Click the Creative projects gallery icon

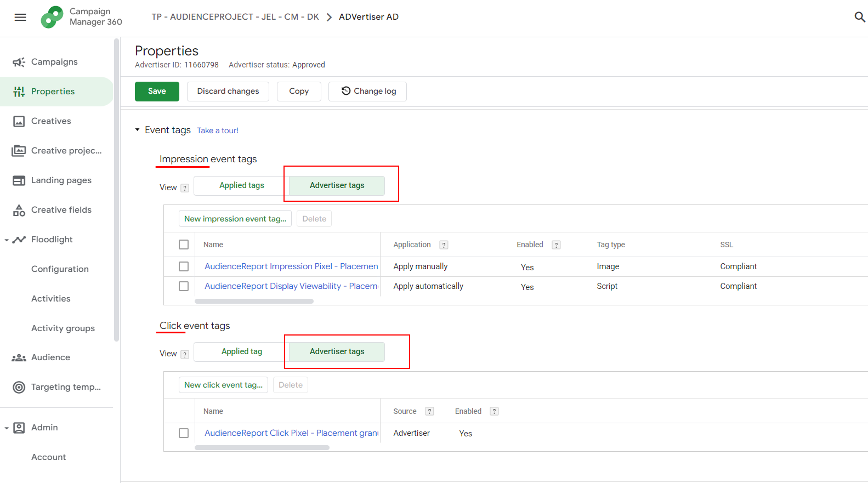tap(19, 151)
